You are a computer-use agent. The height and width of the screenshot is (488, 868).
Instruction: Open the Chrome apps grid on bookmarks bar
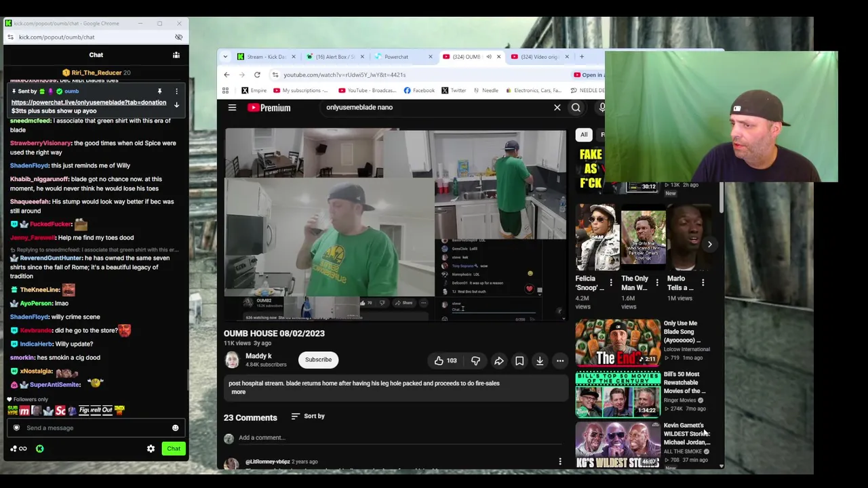point(225,90)
